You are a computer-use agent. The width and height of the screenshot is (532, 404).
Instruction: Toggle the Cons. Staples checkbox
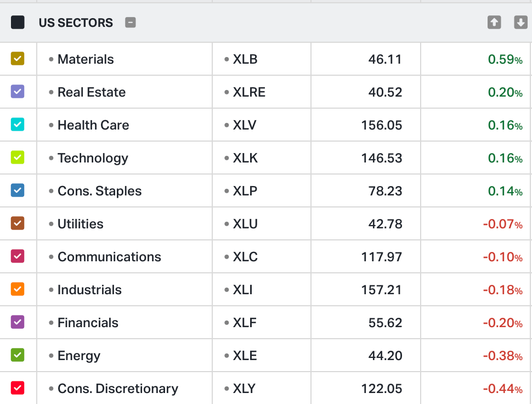point(18,190)
